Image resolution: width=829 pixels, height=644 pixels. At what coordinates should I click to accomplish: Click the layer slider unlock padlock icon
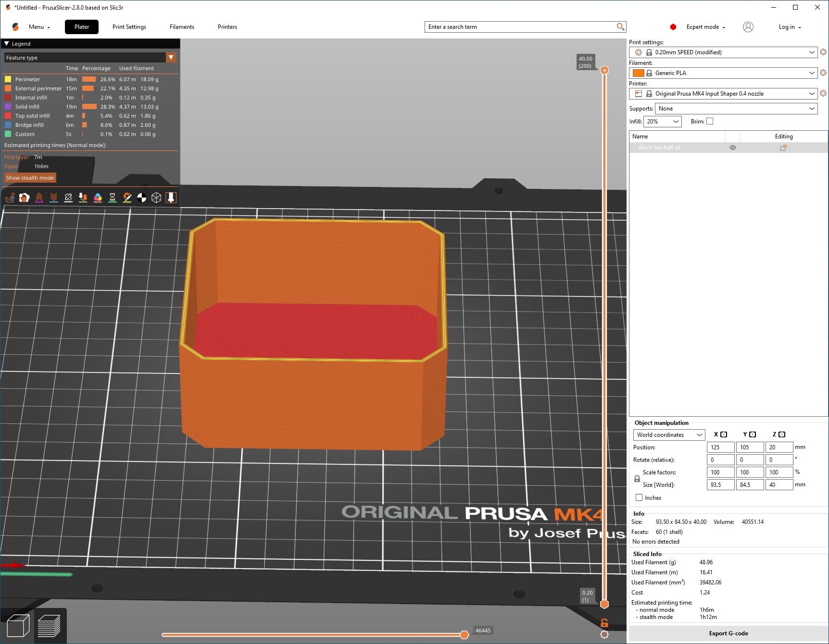point(604,623)
